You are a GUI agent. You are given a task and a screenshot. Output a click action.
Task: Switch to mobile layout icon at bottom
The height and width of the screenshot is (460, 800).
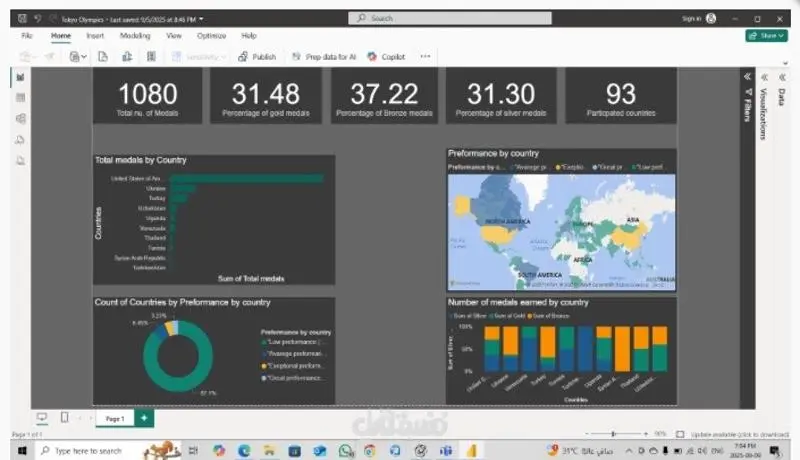64,418
